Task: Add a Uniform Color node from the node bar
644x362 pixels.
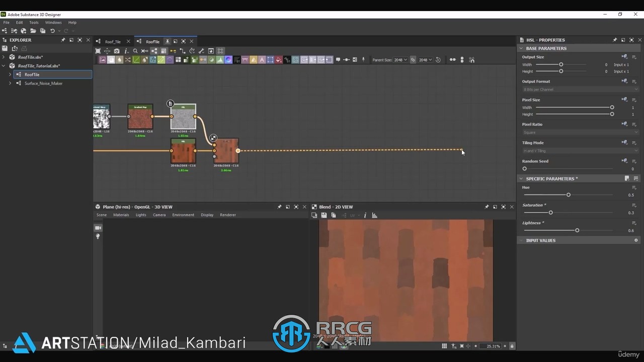Action: click(279, 60)
